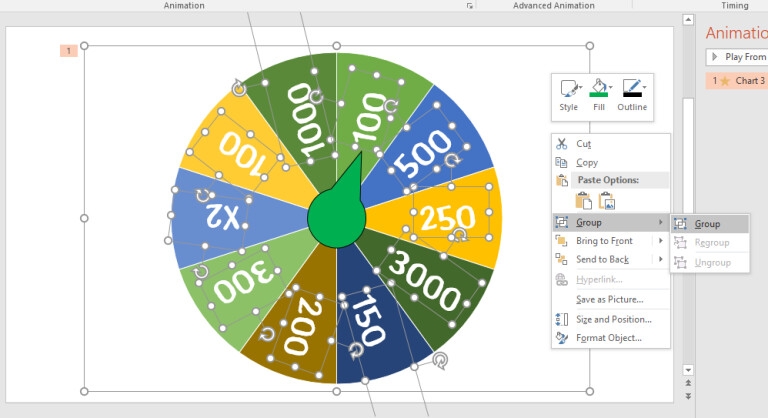Click the Copy pages icon

[561, 162]
